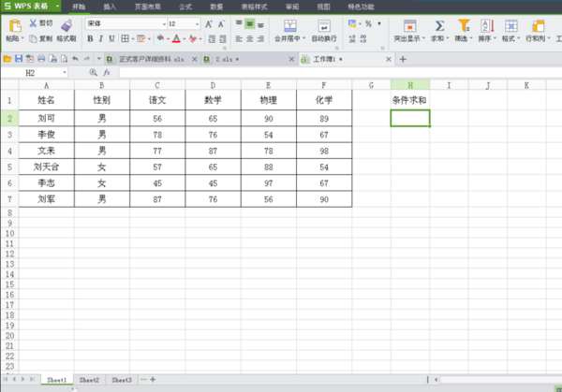The height and width of the screenshot is (392, 562).
Task: Click the Print icon in quick toolbar
Action: tap(41, 59)
